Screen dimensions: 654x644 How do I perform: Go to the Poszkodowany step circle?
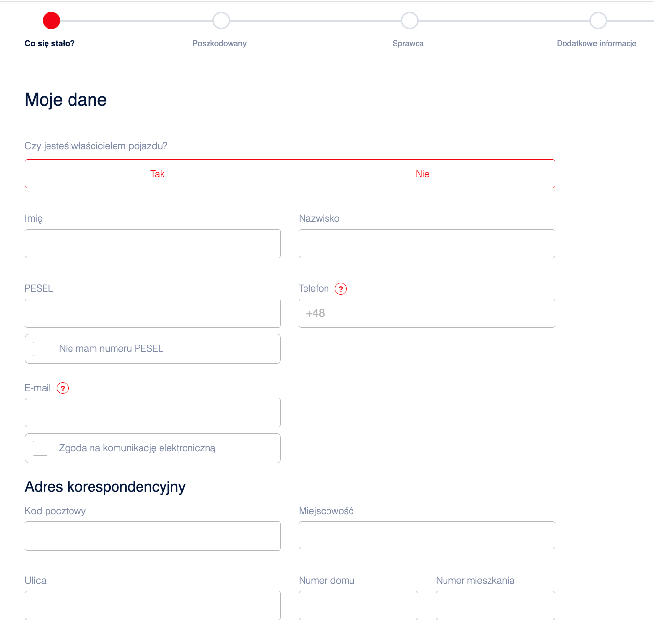click(221, 21)
